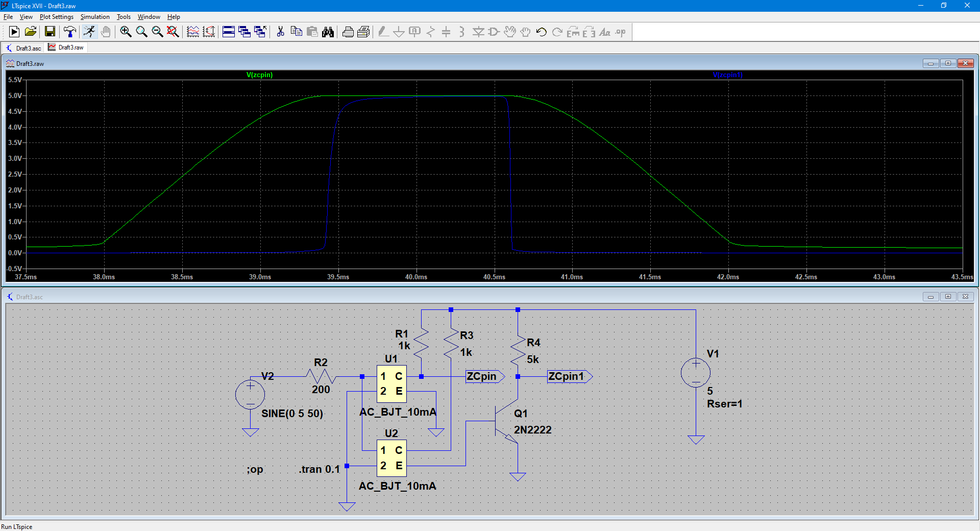The width and height of the screenshot is (980, 531).
Task: Tile windows using the tile icon
Action: point(229,32)
